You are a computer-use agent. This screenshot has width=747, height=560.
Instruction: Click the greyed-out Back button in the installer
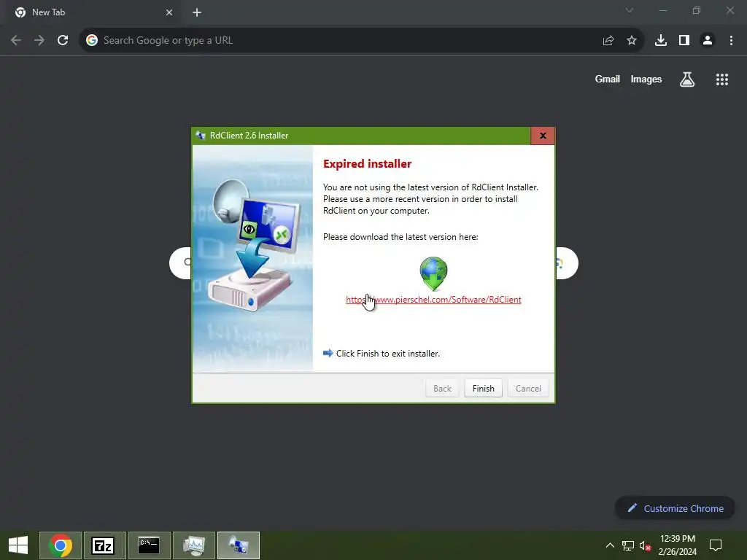(442, 388)
